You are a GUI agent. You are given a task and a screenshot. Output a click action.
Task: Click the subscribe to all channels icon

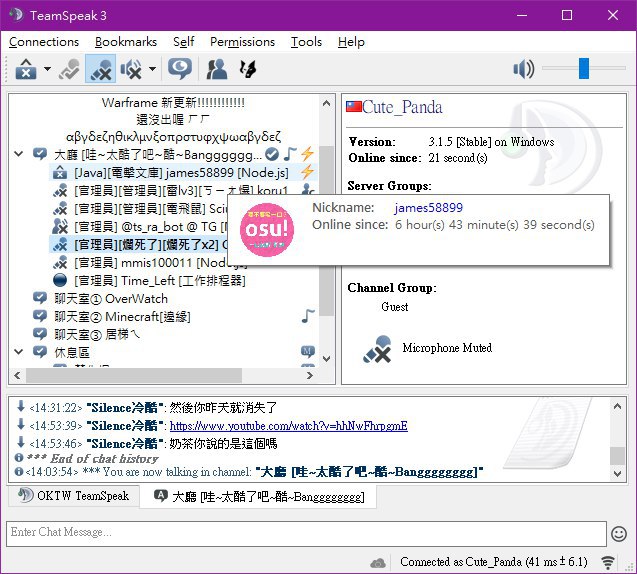click(x=247, y=69)
